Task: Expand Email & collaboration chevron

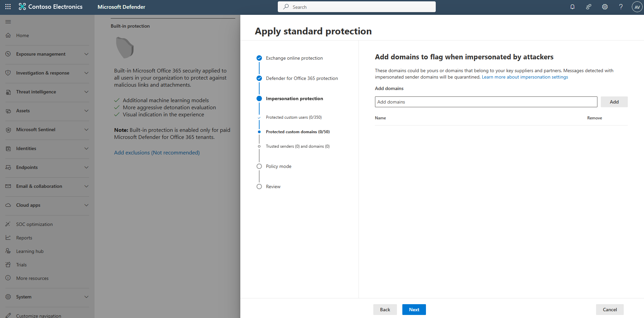Action: tap(86, 186)
